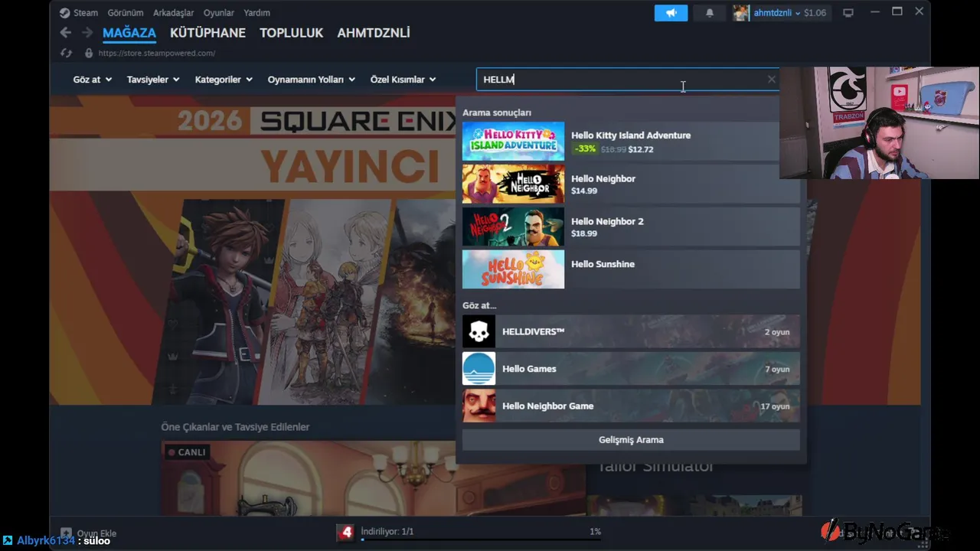Open the Oyunlar menu
Image resolution: width=980 pixels, height=551 pixels.
click(x=218, y=13)
